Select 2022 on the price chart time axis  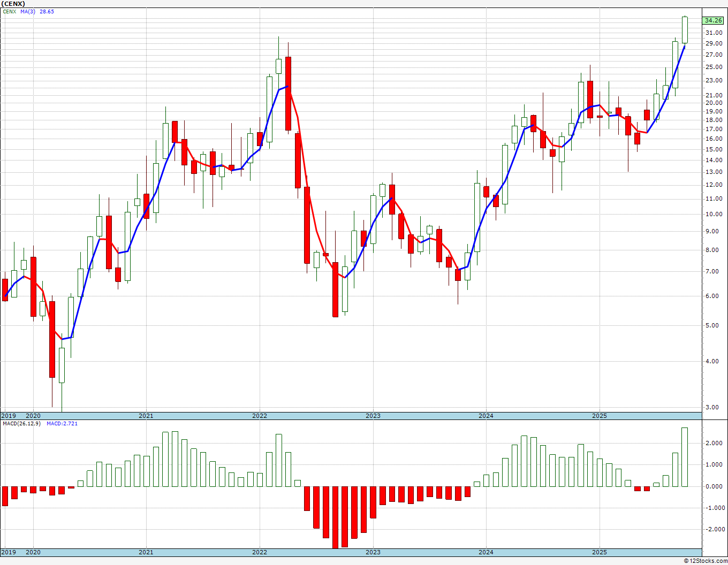tap(260, 416)
